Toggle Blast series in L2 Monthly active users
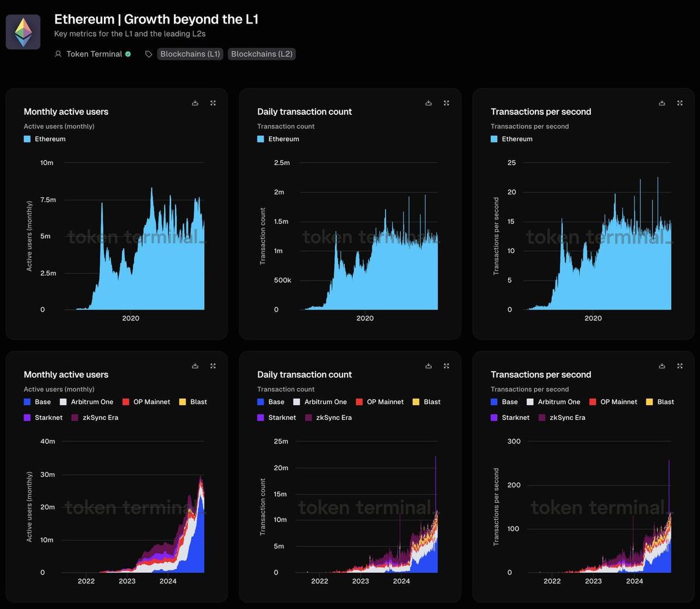Screen dimensions: 700x609 click(193, 402)
